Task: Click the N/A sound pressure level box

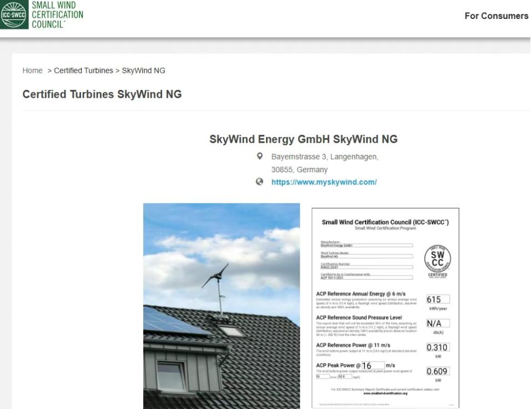Action: click(438, 323)
